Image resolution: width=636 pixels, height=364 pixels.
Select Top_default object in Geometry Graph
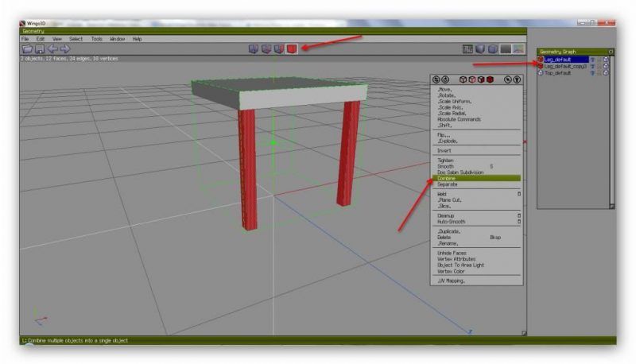559,73
